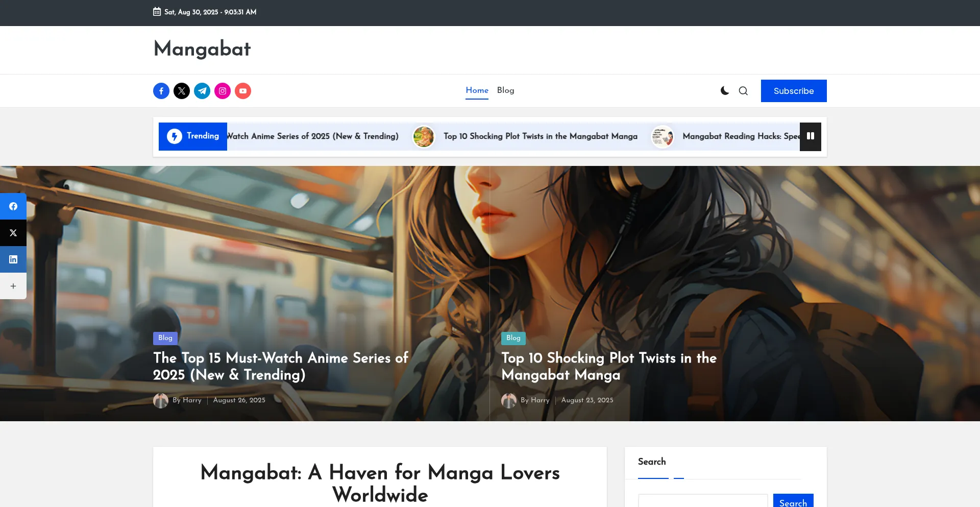The image size is (980, 507).
Task: Share on LinkedIn from the side bar
Action: point(13,259)
